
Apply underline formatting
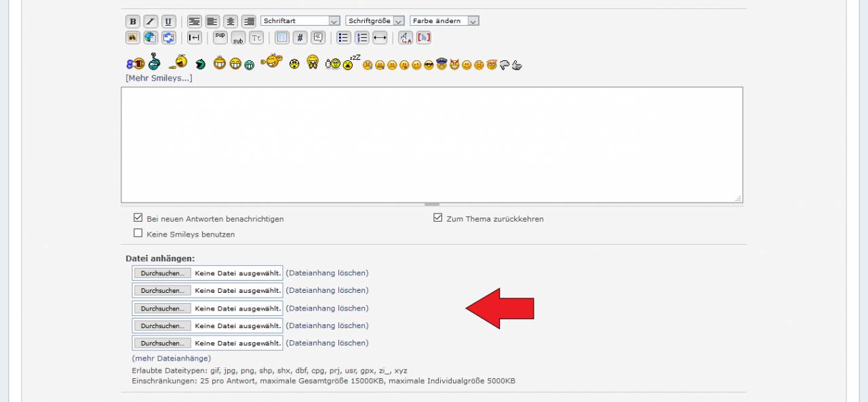pos(168,21)
